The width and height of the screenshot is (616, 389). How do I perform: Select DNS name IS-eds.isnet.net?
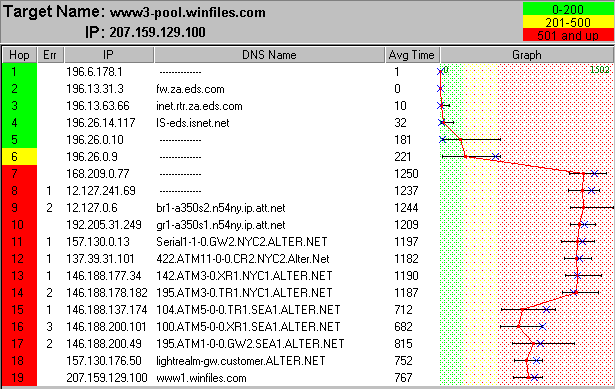coord(192,123)
